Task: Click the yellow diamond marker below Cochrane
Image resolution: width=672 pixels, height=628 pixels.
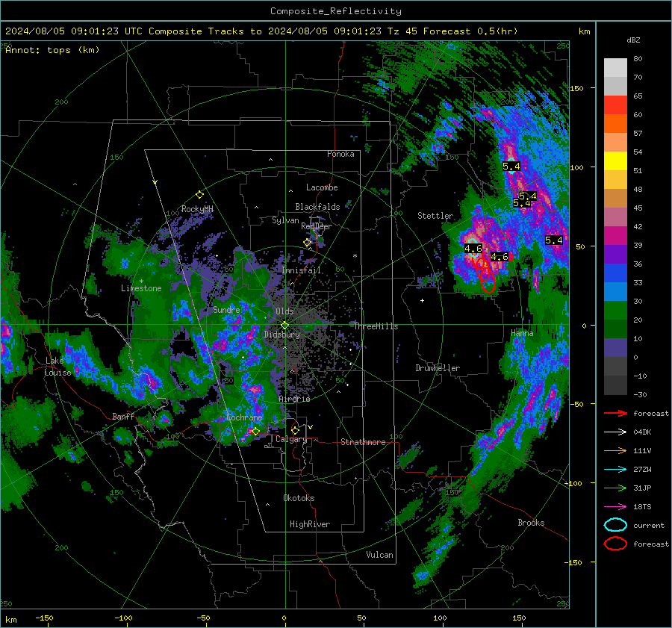Action: [255, 432]
